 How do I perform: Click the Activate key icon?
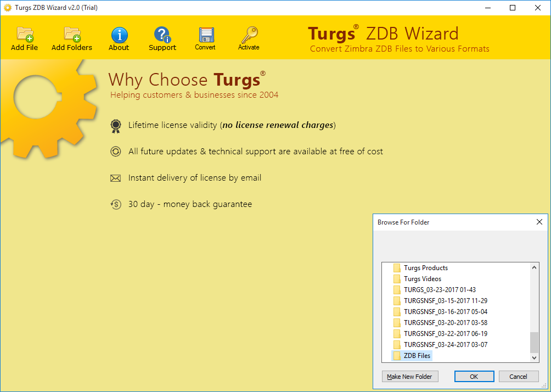(249, 35)
